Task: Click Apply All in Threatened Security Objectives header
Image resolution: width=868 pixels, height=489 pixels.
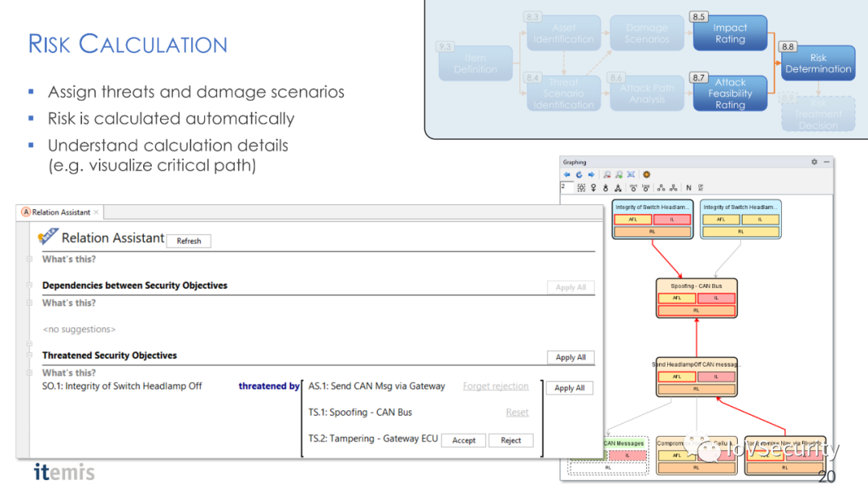Action: point(571,357)
